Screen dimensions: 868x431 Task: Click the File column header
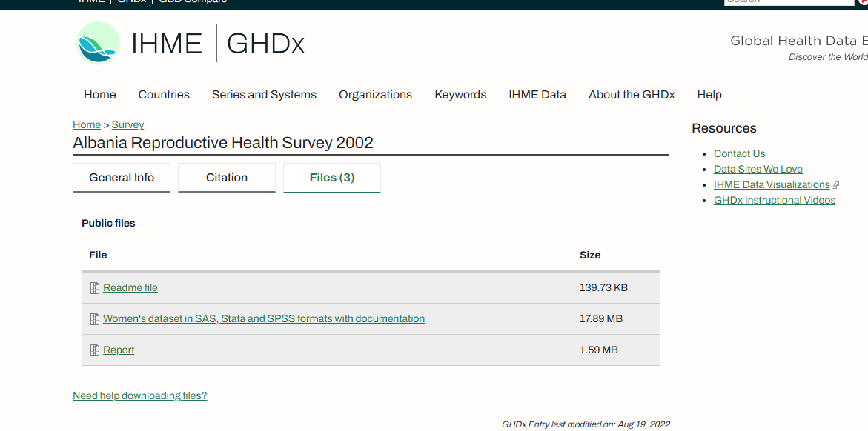(98, 255)
